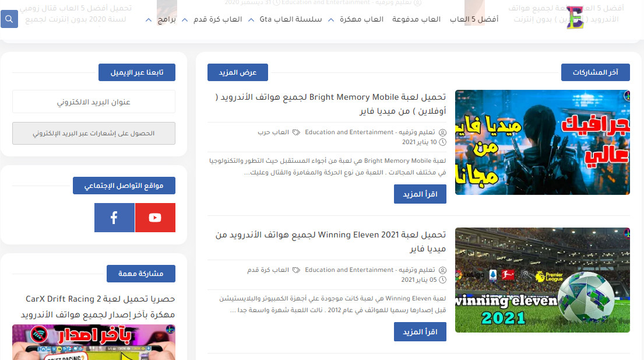Expand the برامج menu chevron
Image resolution: width=644 pixels, height=360 pixels.
point(149,20)
